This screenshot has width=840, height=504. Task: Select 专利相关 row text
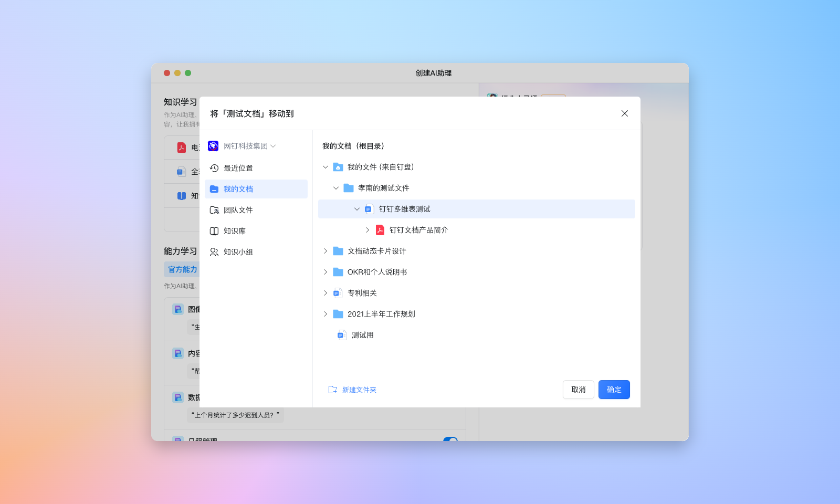coord(362,293)
